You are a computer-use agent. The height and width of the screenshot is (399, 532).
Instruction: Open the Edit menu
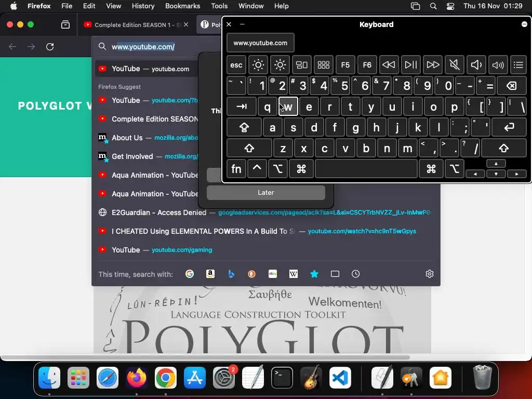[89, 6]
